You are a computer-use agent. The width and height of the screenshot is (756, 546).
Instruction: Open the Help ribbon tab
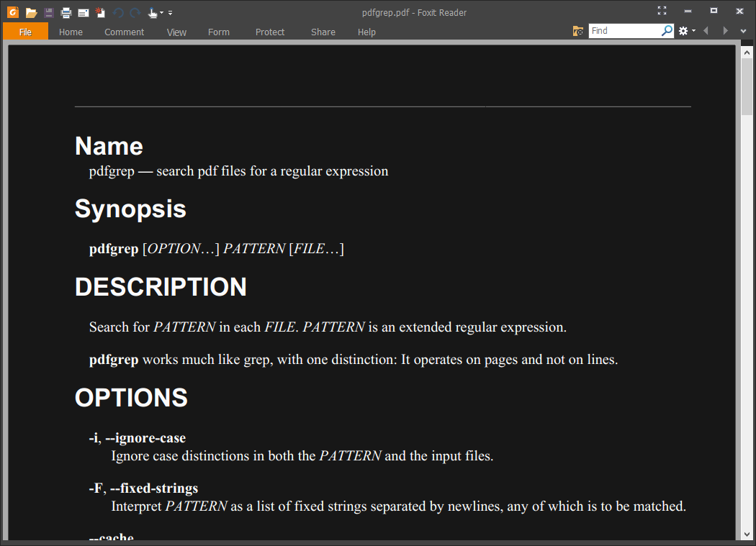click(x=366, y=32)
